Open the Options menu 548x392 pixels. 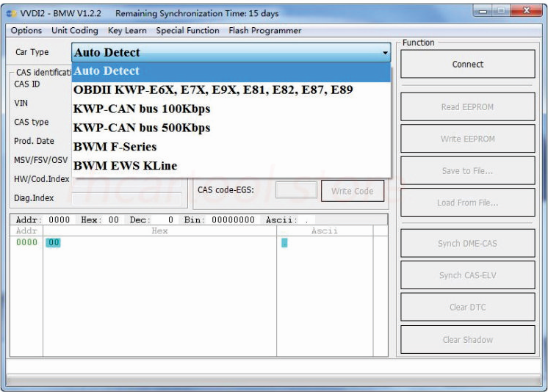pos(26,30)
